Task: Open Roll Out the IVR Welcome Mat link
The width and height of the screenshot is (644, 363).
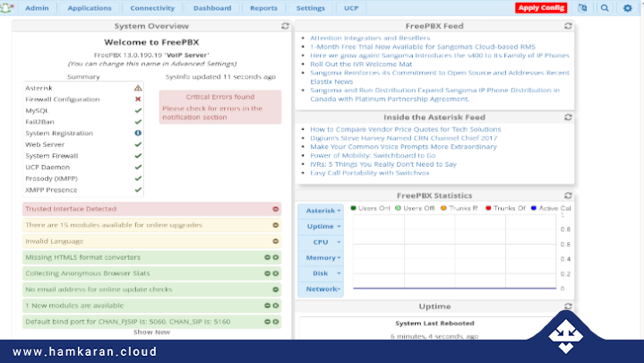Action: coord(361,65)
